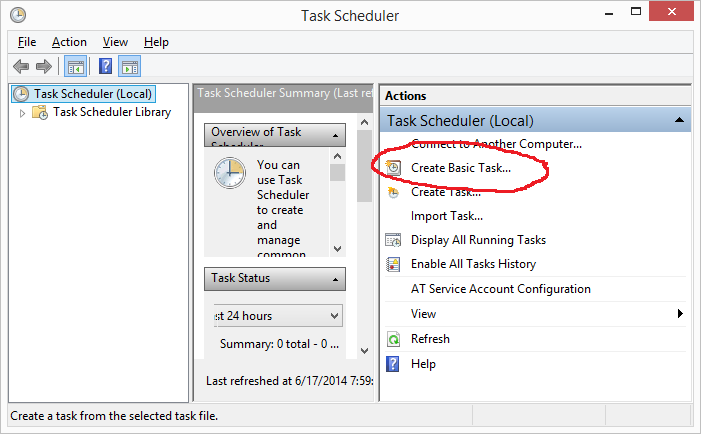Click Import Task... action
This screenshot has width=701, height=434.
[x=447, y=216]
